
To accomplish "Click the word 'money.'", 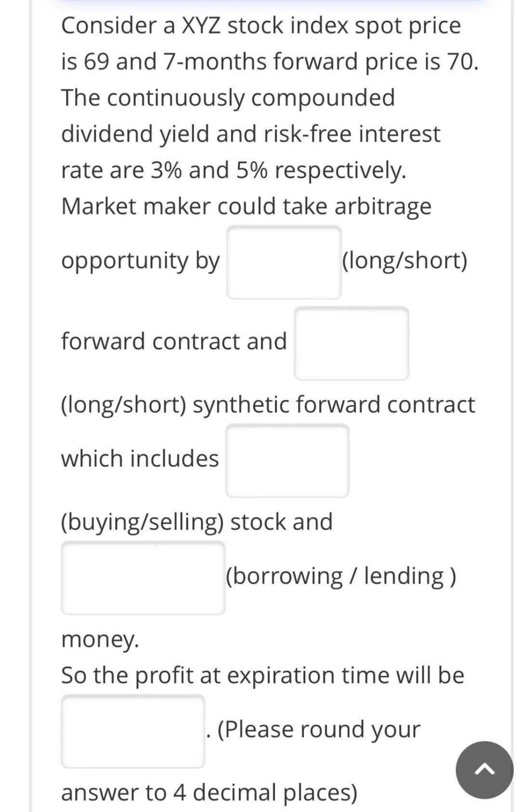I will pyautogui.click(x=100, y=640).
